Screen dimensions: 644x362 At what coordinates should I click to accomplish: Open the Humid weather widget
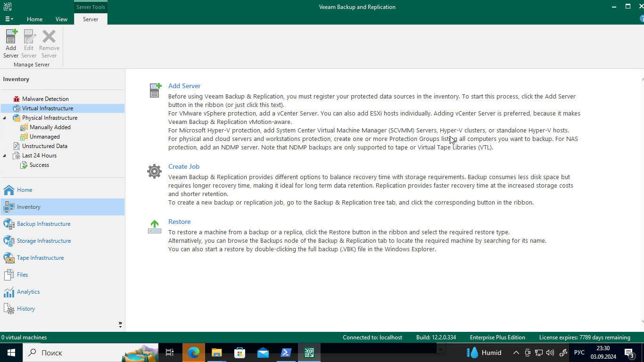click(484, 353)
